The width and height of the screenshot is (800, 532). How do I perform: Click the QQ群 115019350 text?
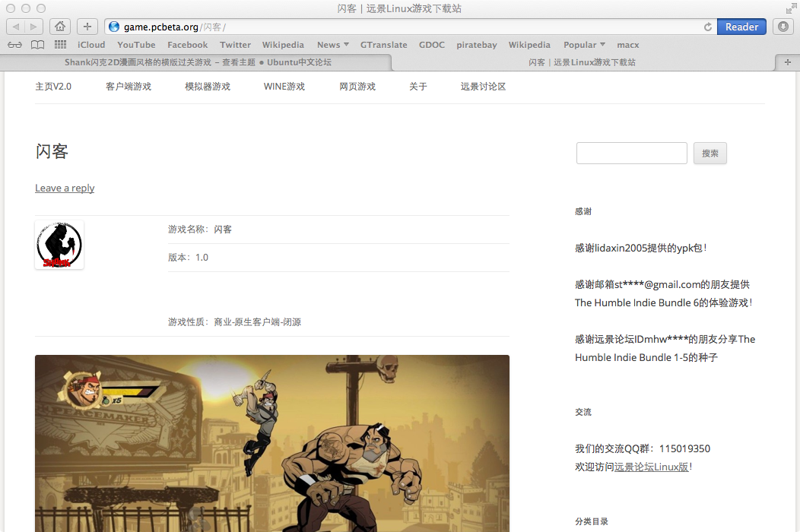[643, 449]
